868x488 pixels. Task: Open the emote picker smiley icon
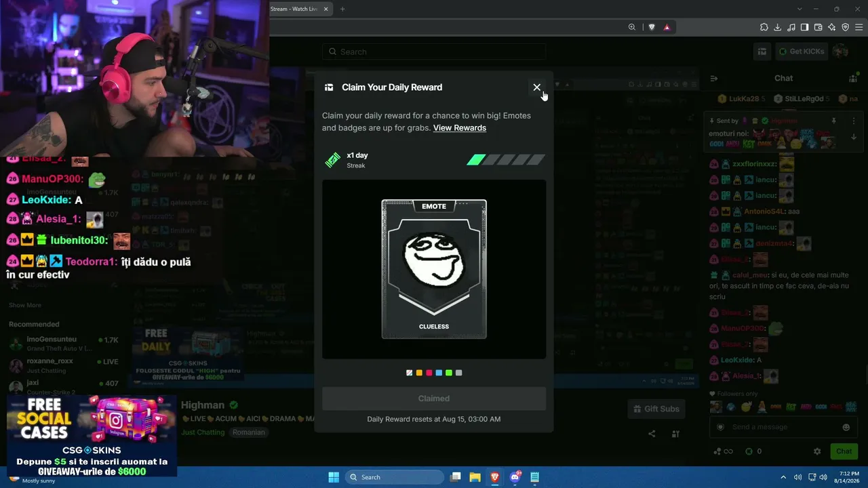(x=846, y=427)
